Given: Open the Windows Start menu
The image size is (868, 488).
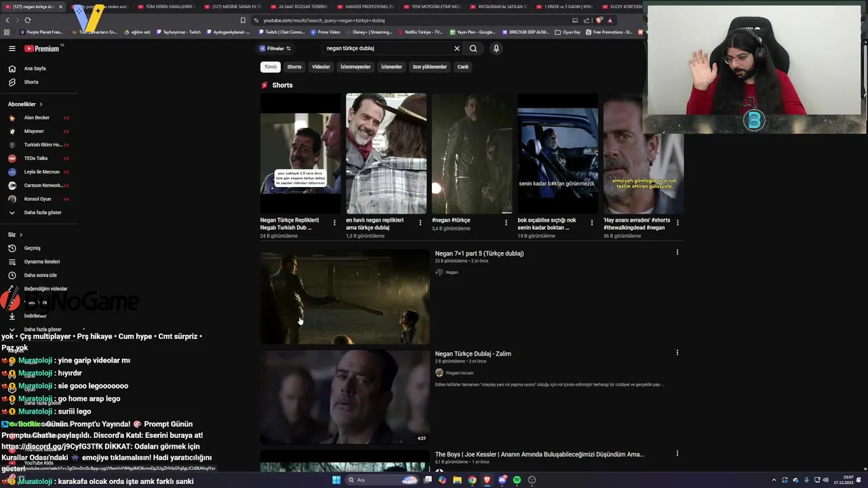Looking at the screenshot, I should coord(336,480).
